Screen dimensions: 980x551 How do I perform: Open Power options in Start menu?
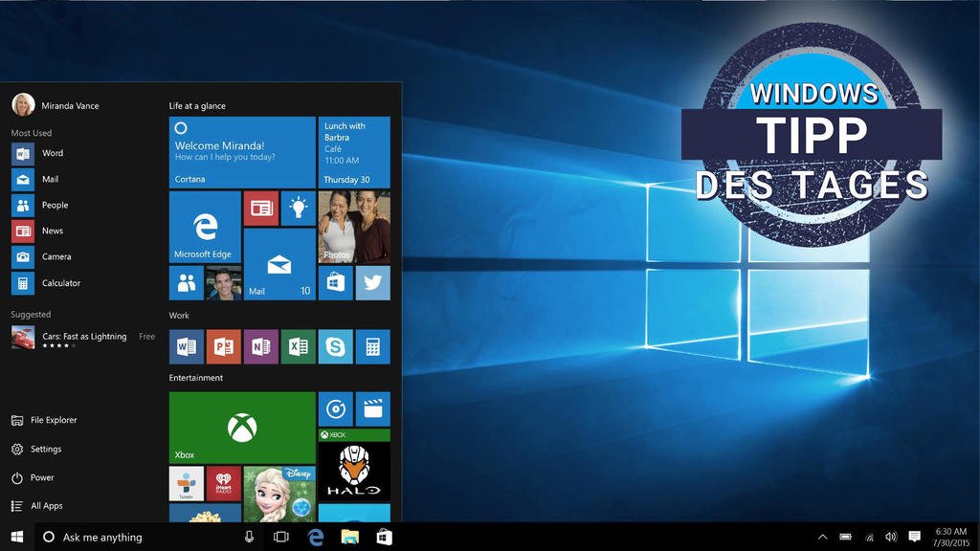[x=33, y=478]
